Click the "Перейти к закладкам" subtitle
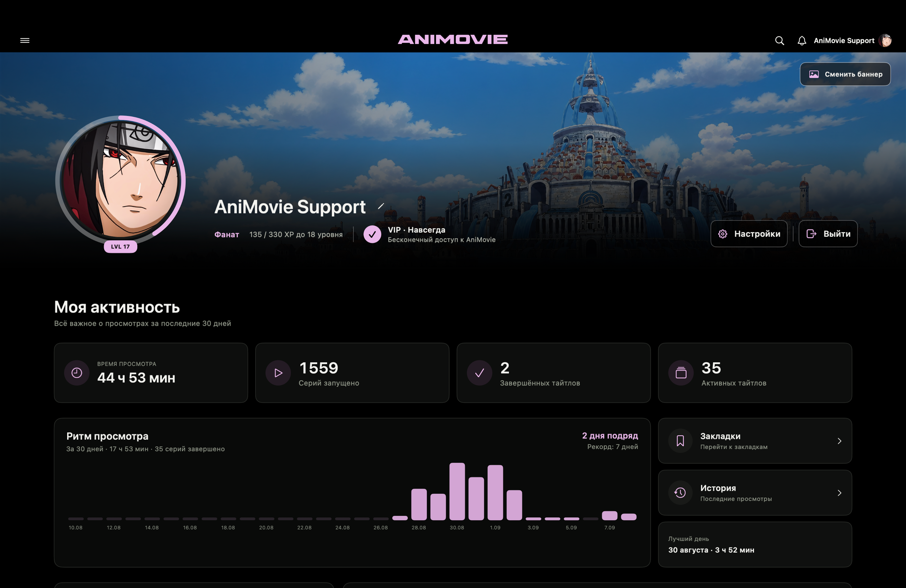The width and height of the screenshot is (906, 588). pyautogui.click(x=733, y=447)
